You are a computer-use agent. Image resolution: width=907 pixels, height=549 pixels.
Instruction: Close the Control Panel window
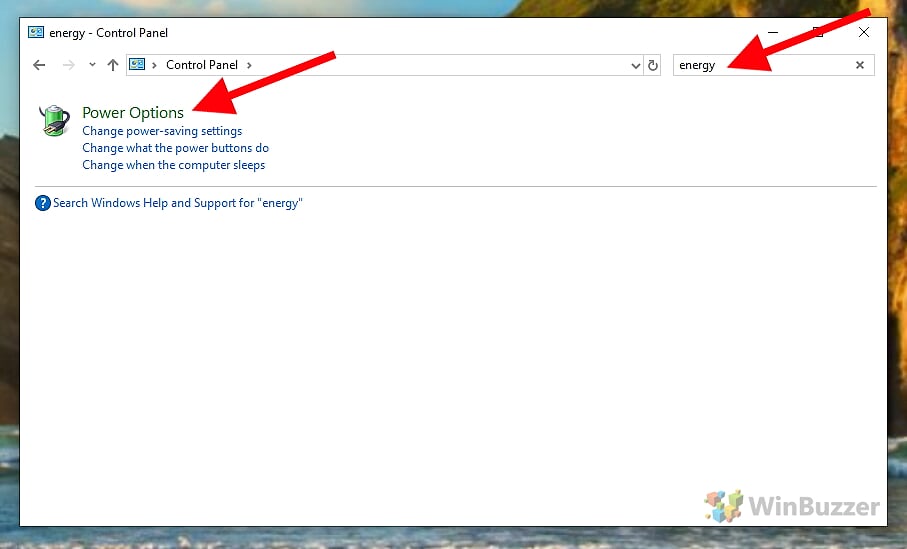pos(864,32)
